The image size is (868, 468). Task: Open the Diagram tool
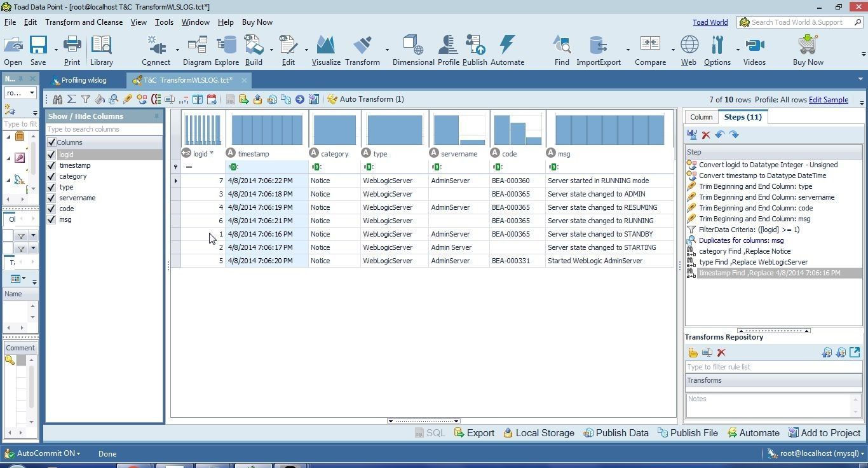tap(197, 51)
